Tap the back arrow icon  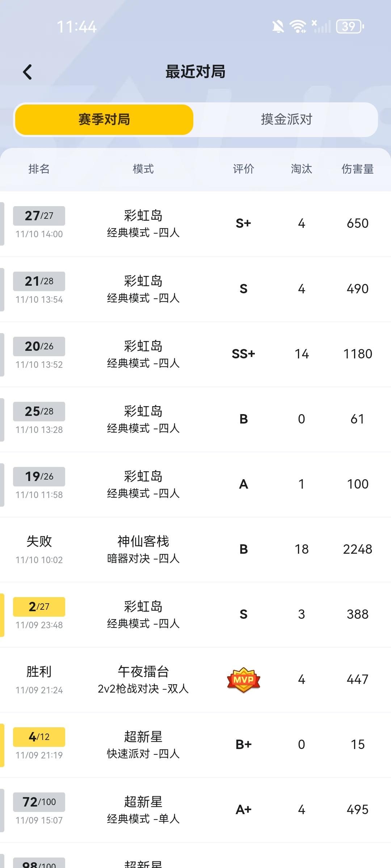tap(28, 72)
